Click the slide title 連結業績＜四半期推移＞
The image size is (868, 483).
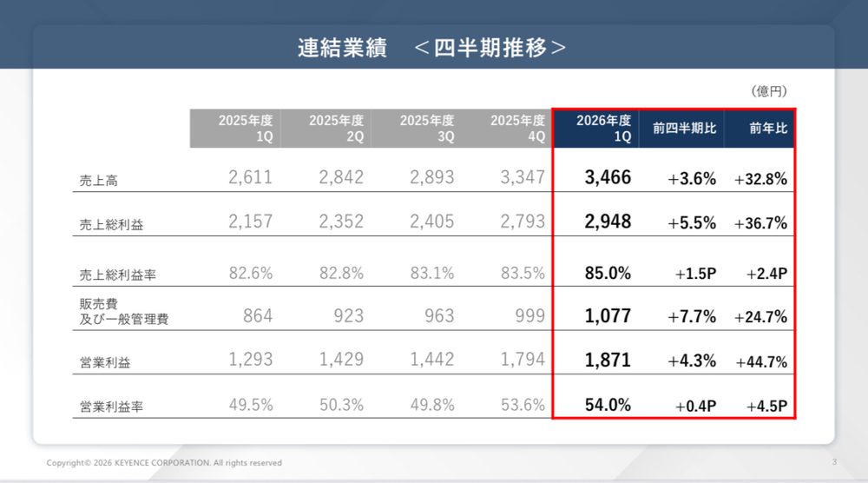tap(431, 48)
